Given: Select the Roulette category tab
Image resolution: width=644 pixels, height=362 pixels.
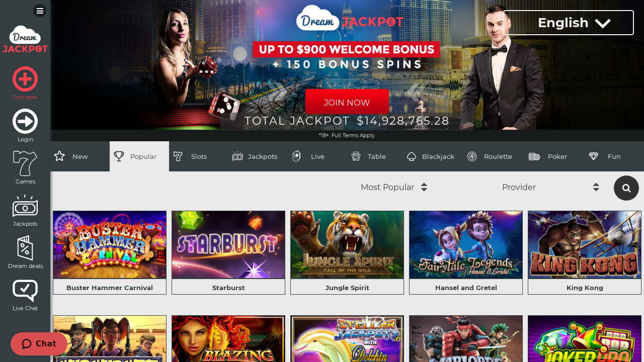Looking at the screenshot, I should pos(489,156).
